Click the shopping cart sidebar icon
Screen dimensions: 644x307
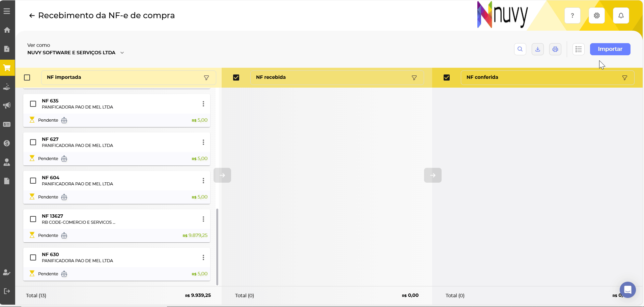pos(7,68)
